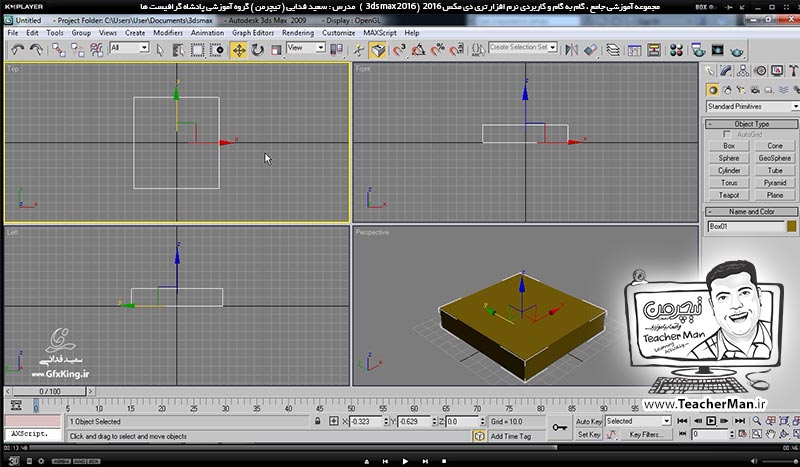This screenshot has height=467, width=800.
Task: Click the Pyramid primitive button
Action: (774, 183)
